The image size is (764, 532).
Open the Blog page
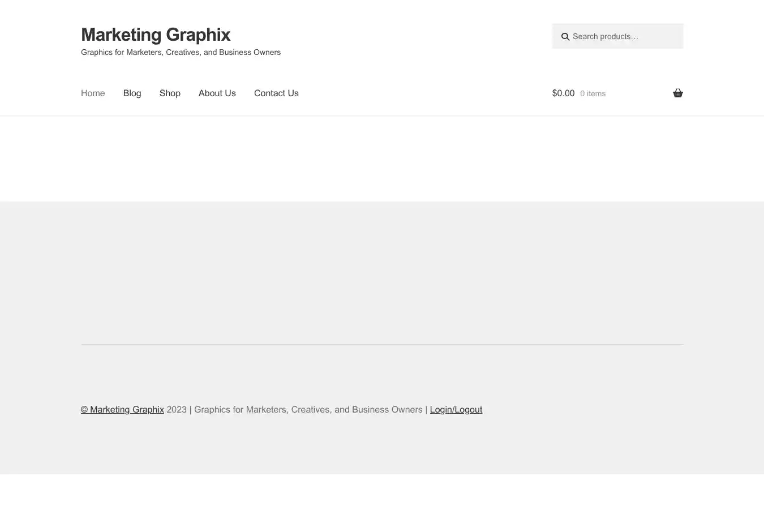[x=132, y=93]
